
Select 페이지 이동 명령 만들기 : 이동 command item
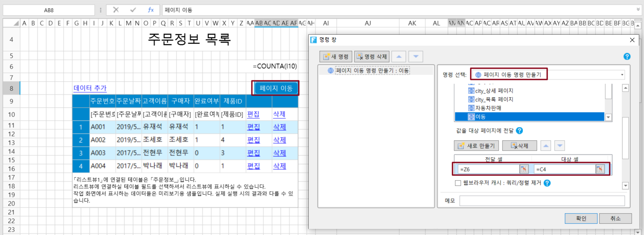tap(372, 70)
